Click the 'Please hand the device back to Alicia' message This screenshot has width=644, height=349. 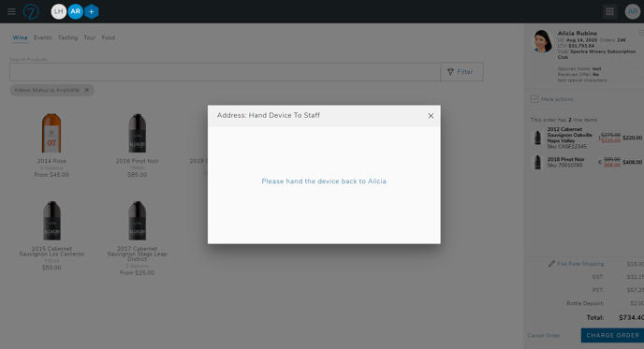pos(324,182)
